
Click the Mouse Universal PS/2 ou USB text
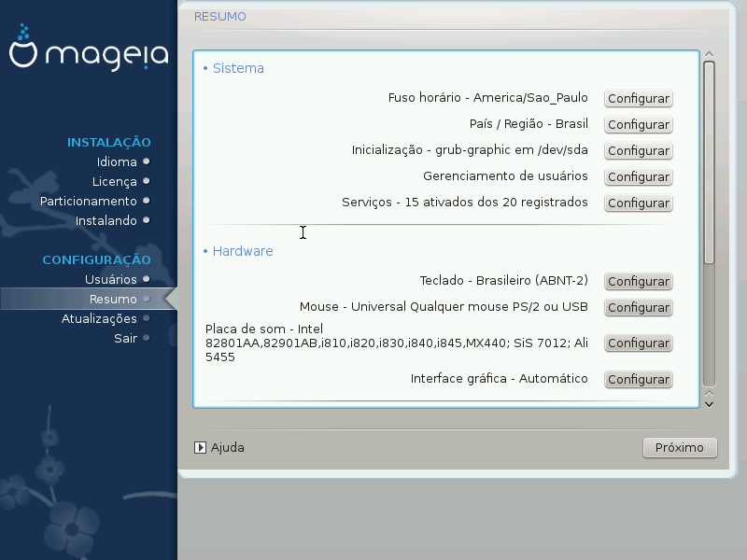444,307
